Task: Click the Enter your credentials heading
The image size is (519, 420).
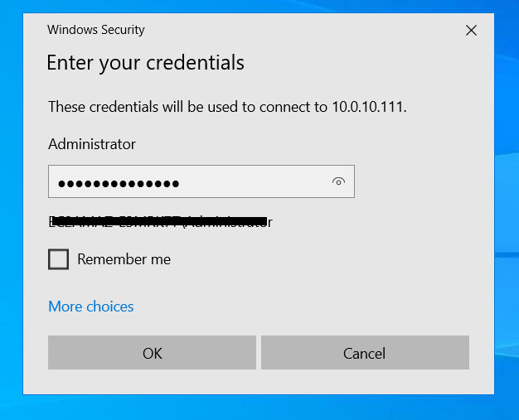Action: [145, 62]
